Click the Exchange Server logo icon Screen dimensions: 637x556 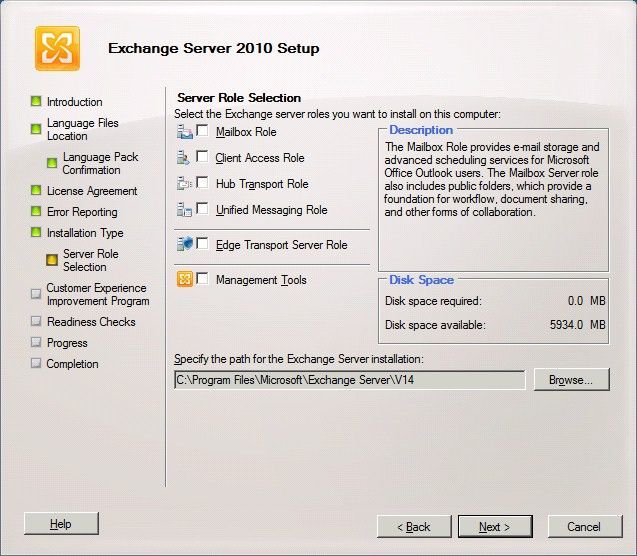[57, 48]
